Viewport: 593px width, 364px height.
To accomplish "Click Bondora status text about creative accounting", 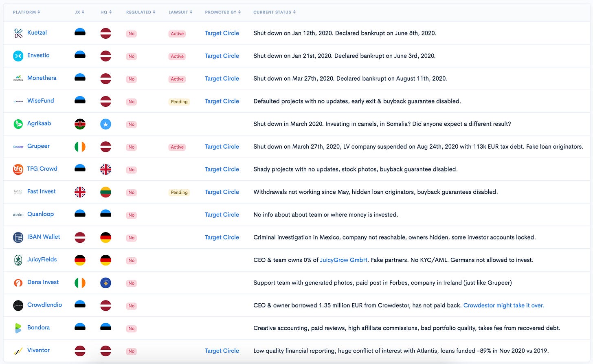I will coord(407,328).
